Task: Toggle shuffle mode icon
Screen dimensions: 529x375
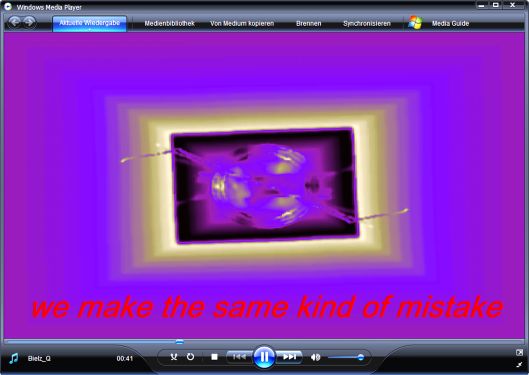Action: [x=174, y=357]
